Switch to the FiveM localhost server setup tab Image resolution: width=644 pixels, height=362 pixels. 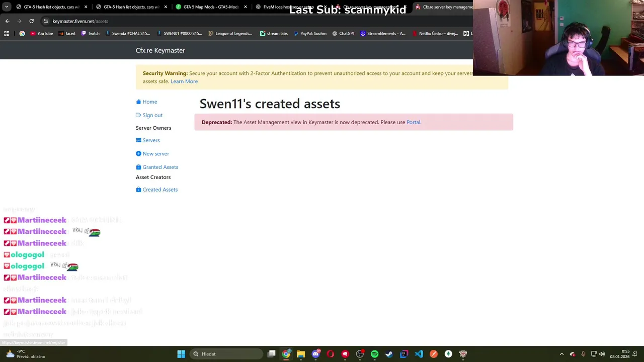[x=289, y=7]
